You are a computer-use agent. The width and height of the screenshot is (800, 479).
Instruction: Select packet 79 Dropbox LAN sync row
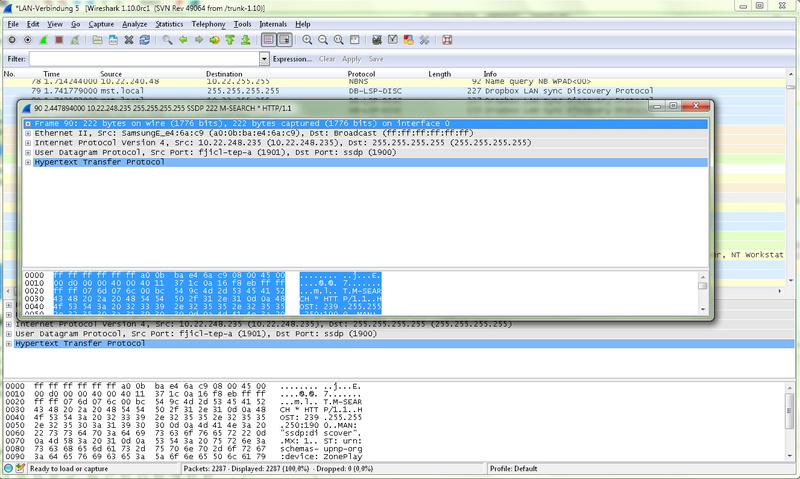click(x=394, y=91)
